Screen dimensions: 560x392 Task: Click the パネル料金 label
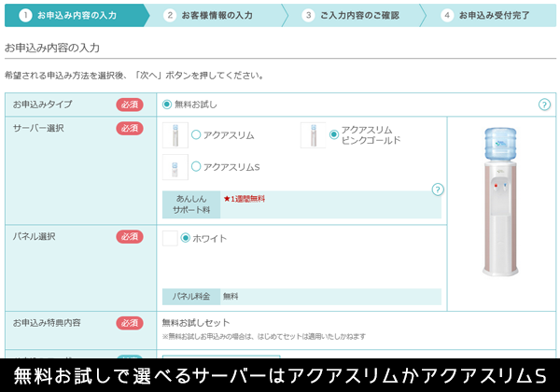point(191,297)
